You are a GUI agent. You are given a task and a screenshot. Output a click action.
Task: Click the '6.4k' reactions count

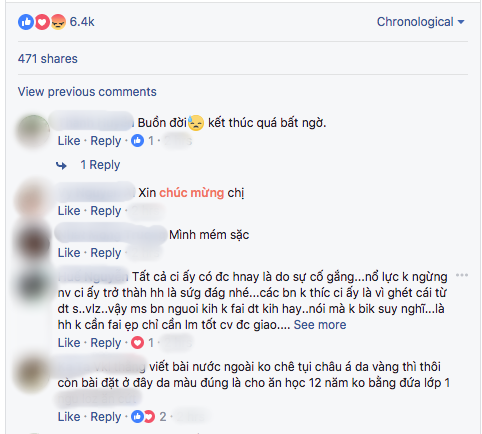(x=82, y=22)
